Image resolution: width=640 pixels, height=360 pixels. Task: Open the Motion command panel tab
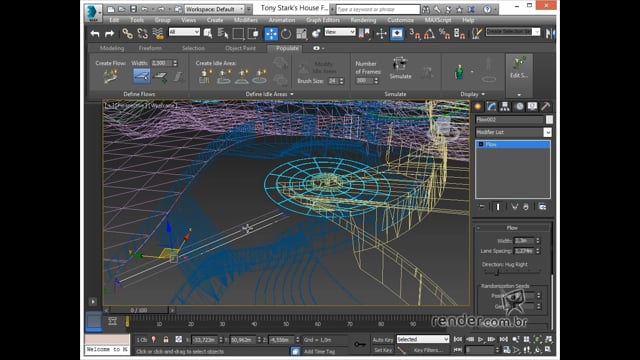click(x=519, y=107)
